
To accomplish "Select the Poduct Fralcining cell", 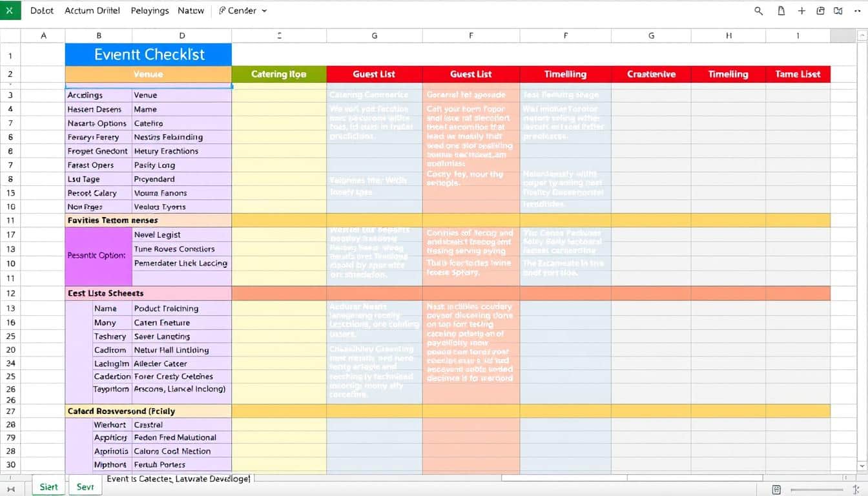I will click(x=182, y=308).
